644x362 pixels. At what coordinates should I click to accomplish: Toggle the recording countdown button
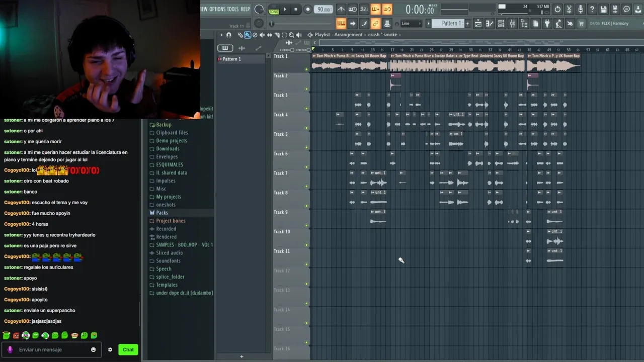(x=364, y=9)
